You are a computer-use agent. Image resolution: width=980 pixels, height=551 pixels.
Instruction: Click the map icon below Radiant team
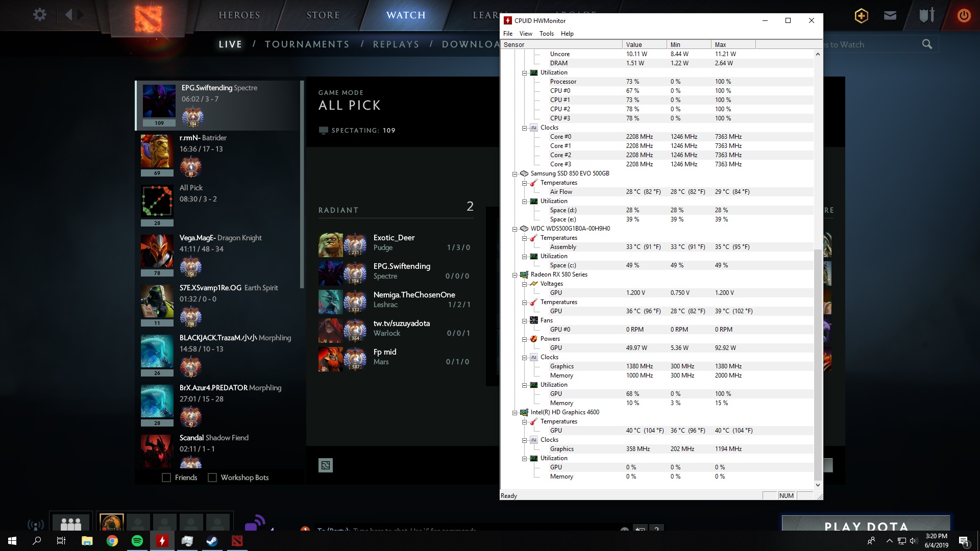(326, 465)
